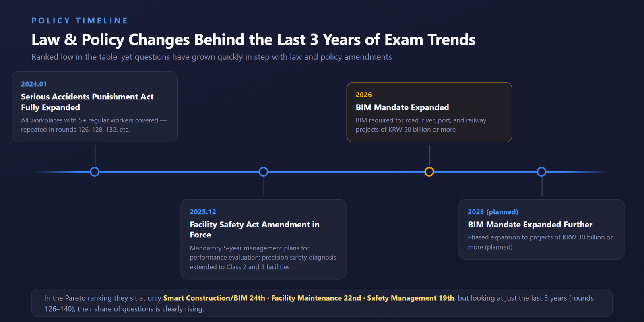Image resolution: width=644 pixels, height=322 pixels.
Task: Select the "BIM Mandate Expanded" heading in 2026 card
Action: point(402,107)
